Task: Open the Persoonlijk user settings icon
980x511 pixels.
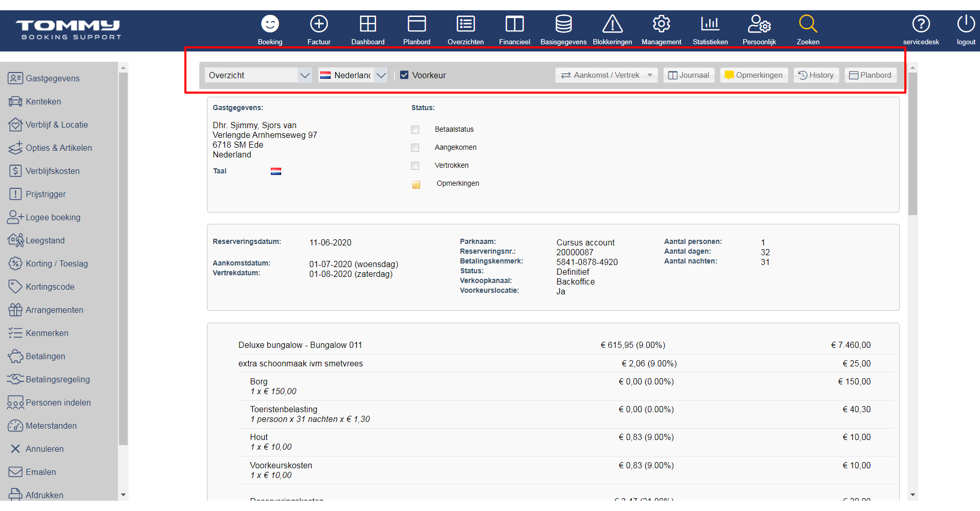Action: click(x=759, y=24)
